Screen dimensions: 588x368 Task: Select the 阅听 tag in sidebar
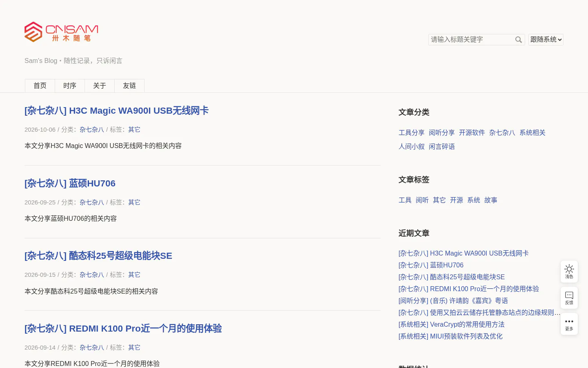point(422,200)
